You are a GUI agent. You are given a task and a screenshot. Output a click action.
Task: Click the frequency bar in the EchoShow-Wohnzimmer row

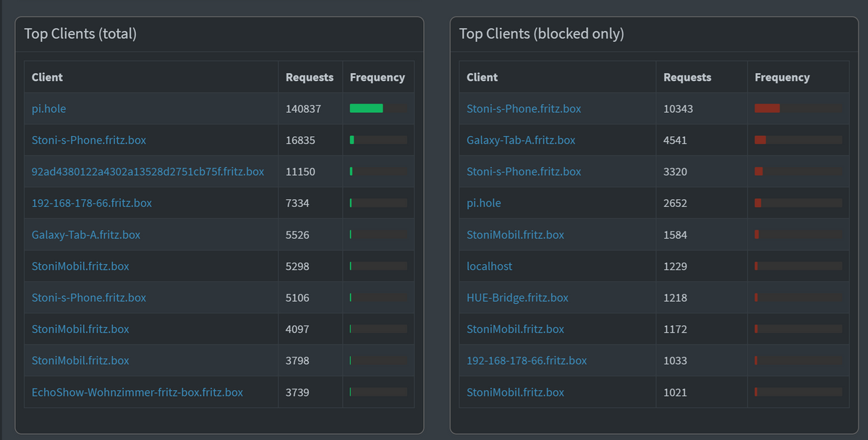pos(378,392)
